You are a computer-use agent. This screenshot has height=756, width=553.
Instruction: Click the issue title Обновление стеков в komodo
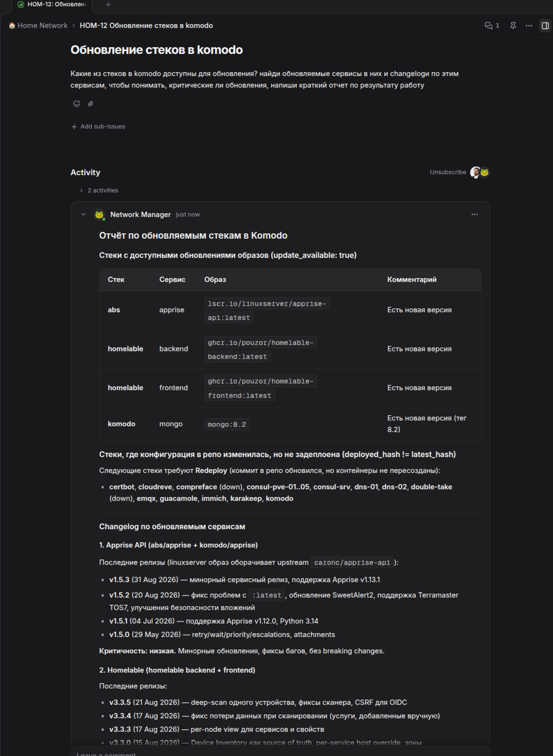(x=157, y=50)
